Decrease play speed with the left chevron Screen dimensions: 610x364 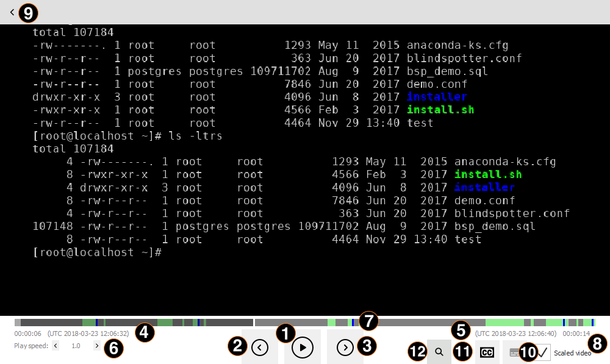tap(56, 346)
